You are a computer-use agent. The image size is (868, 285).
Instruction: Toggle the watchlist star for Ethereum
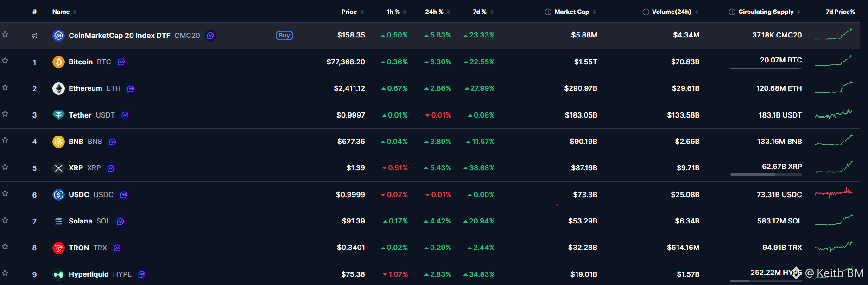(x=5, y=87)
